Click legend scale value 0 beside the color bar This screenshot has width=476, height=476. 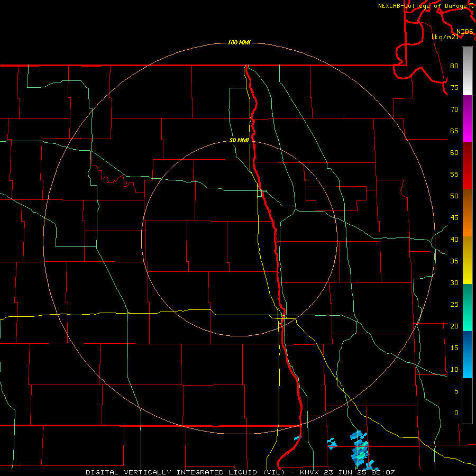pos(456,413)
